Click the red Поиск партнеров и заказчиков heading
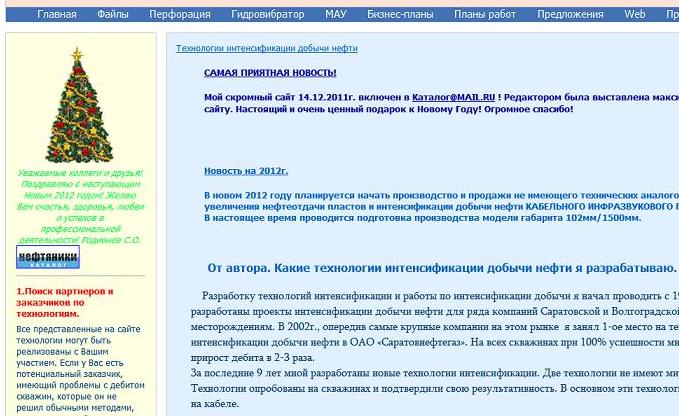This screenshot has height=417, width=679. click(x=65, y=302)
